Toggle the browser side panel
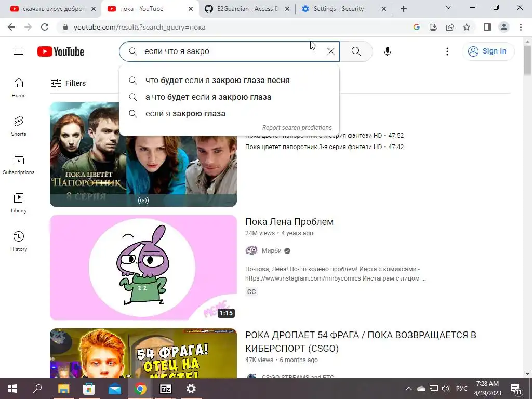532x399 pixels. (487, 27)
